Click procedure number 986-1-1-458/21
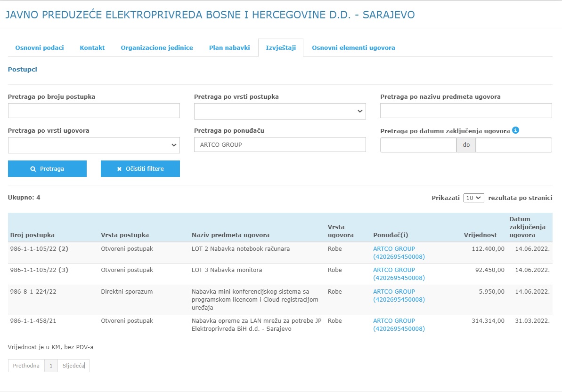Viewport: 562px width, 392px height. [x=33, y=321]
